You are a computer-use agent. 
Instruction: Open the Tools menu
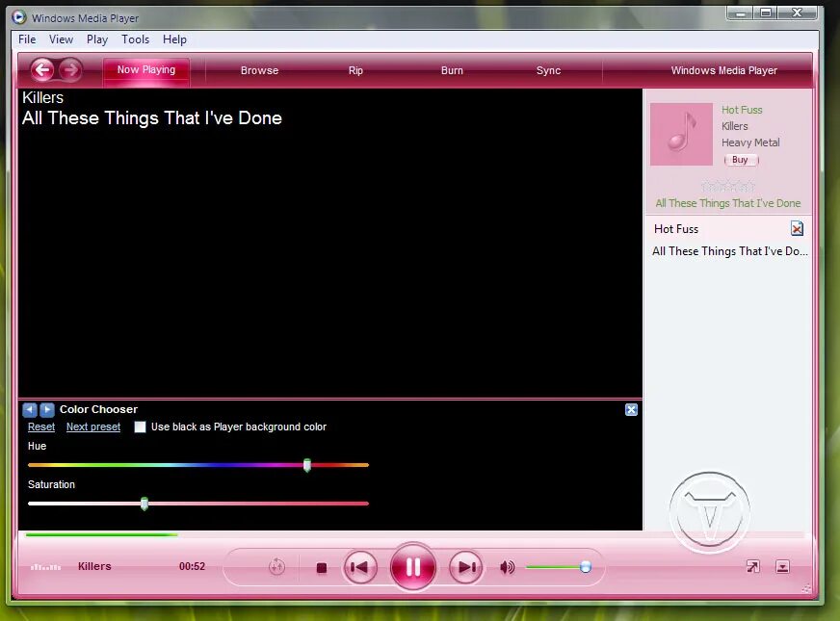click(x=135, y=39)
